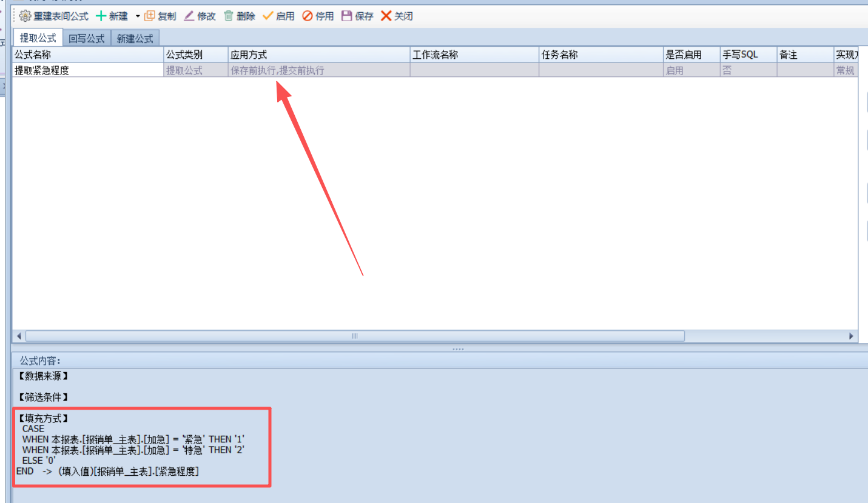The image size is (868, 503).
Task: Click the 保存 floppy disk icon
Action: (347, 16)
